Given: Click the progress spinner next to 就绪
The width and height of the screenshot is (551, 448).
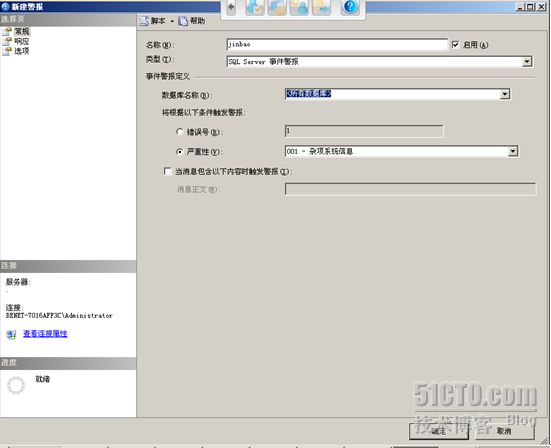Looking at the screenshot, I should [16, 385].
